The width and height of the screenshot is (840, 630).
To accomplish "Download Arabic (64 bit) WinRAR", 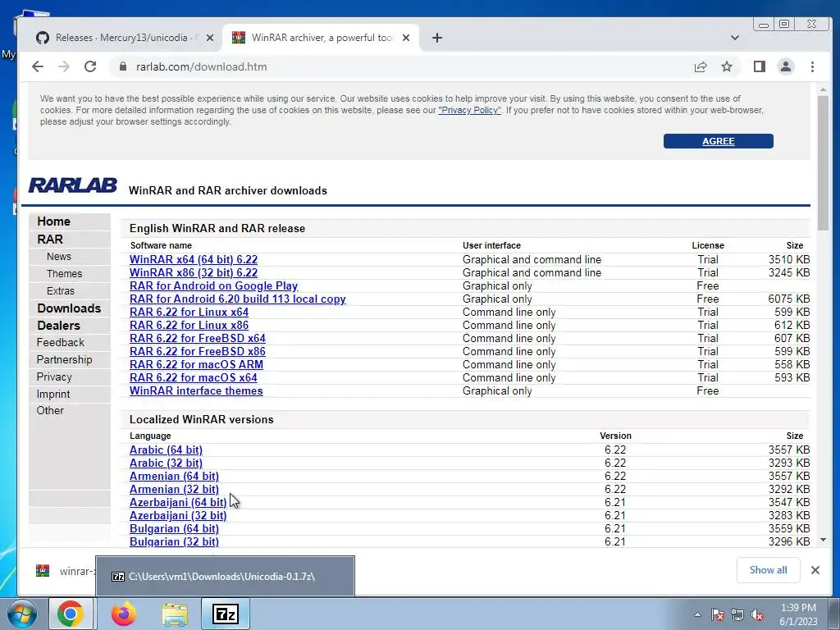I will click(166, 450).
